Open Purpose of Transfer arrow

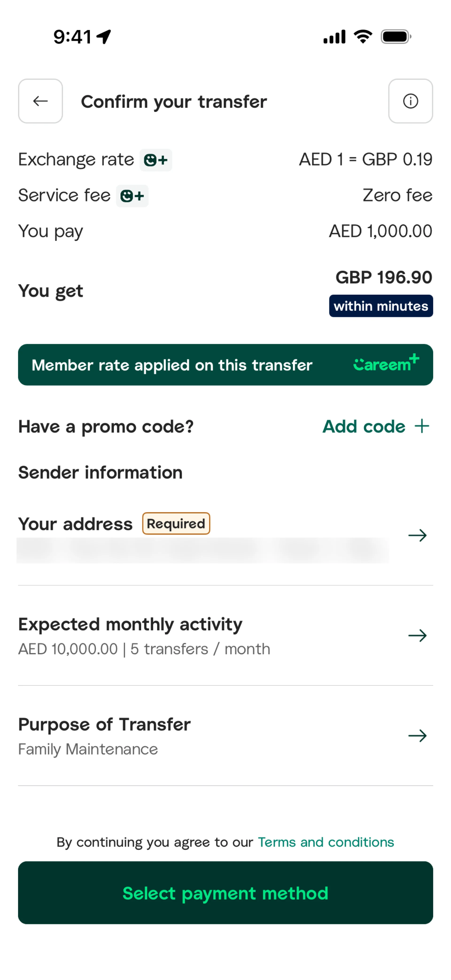pyautogui.click(x=417, y=735)
